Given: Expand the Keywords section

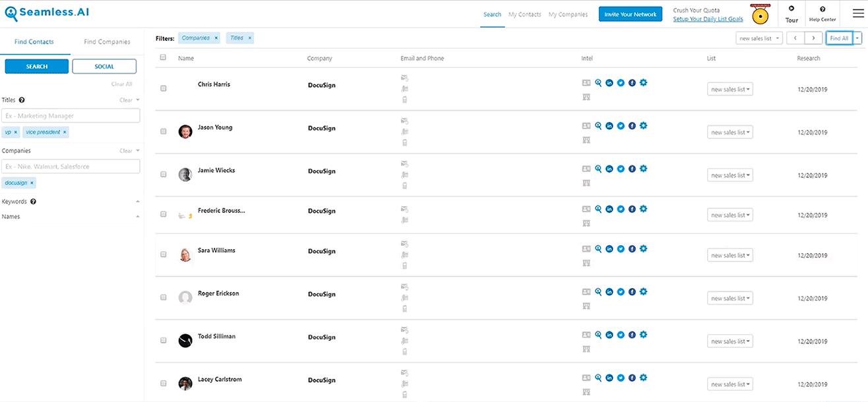Looking at the screenshot, I should [138, 202].
